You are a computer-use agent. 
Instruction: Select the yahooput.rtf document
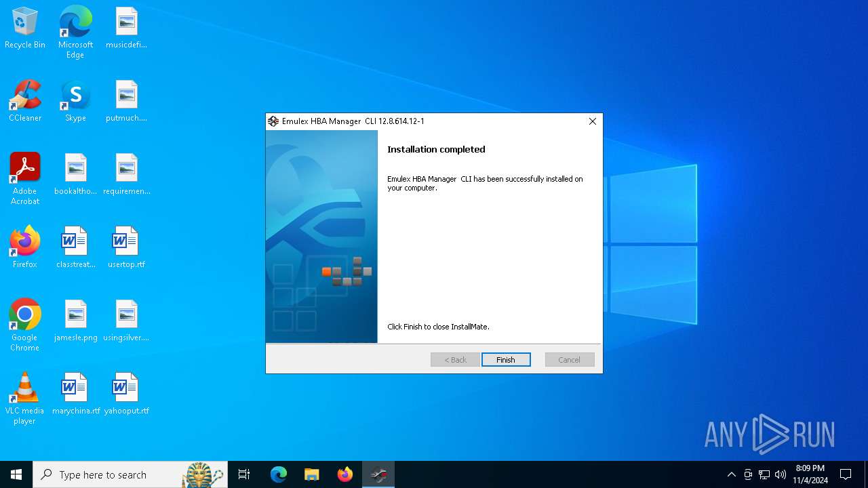click(127, 394)
